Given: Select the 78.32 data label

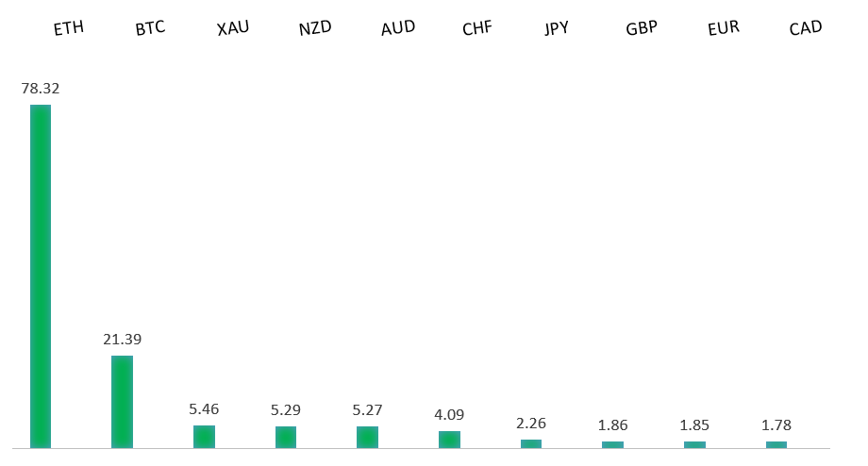Looking at the screenshot, I should pyautogui.click(x=41, y=88).
